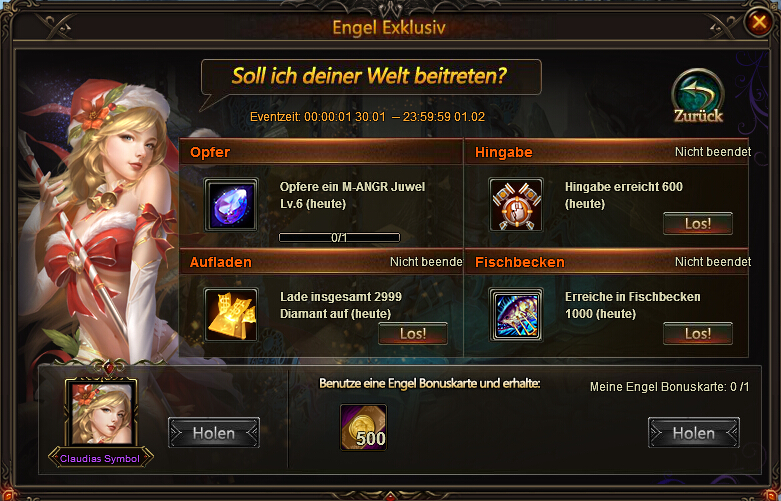Image resolution: width=781 pixels, height=501 pixels.
Task: Select the Hingabe crossed hammers emblem icon
Action: 516,205
